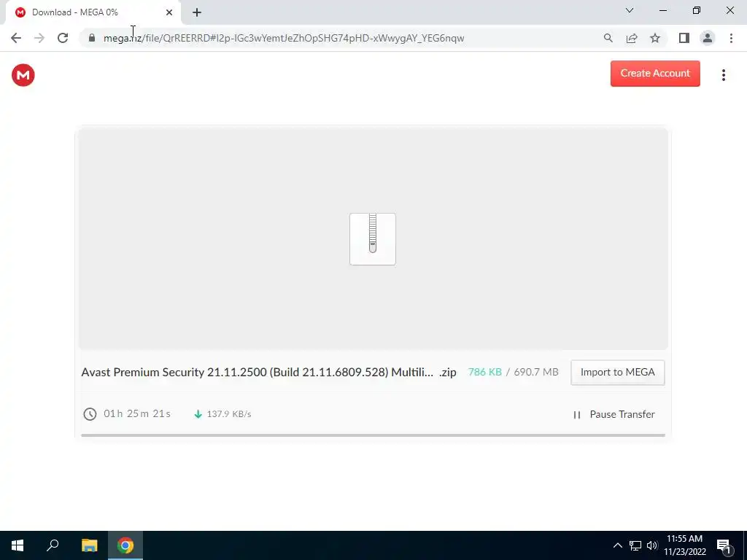
Task: Open a new tab with the plus button
Action: coord(197,12)
